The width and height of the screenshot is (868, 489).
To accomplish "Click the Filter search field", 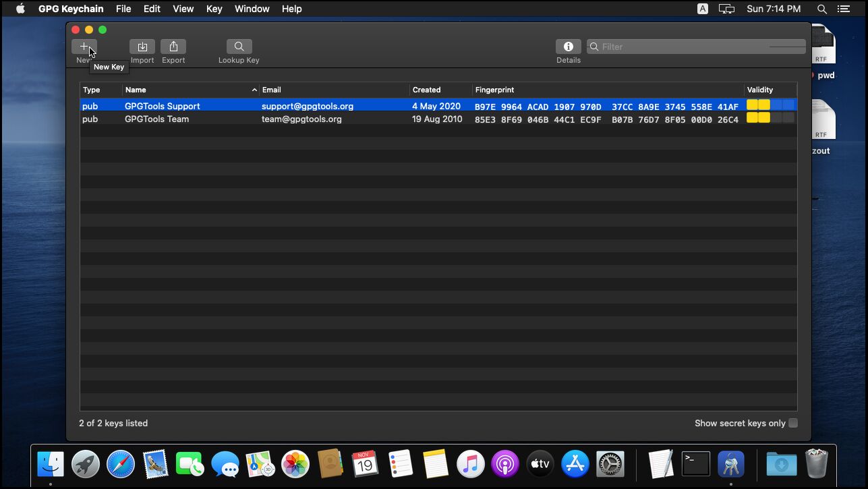I will click(x=695, y=47).
